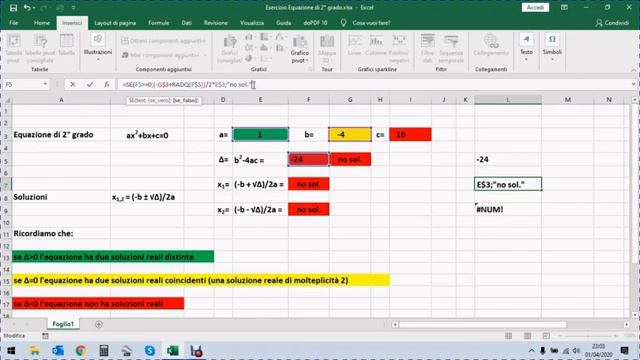The width and height of the screenshot is (640, 360).
Task: Switch to the Home tab
Action: coord(42,23)
